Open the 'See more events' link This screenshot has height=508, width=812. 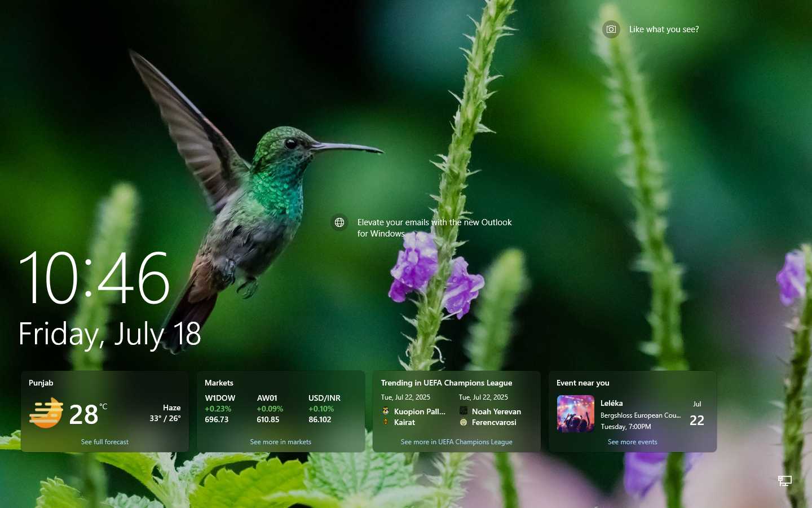pos(633,442)
